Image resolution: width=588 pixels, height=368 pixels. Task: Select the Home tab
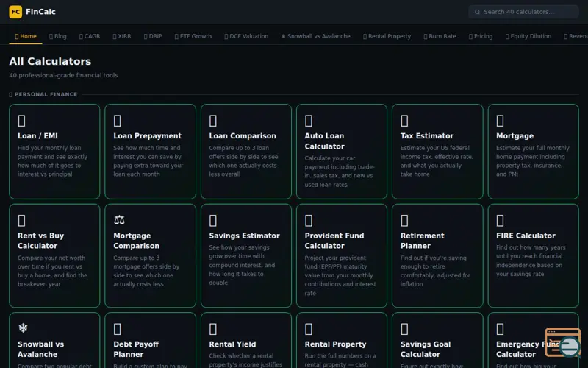tap(26, 36)
